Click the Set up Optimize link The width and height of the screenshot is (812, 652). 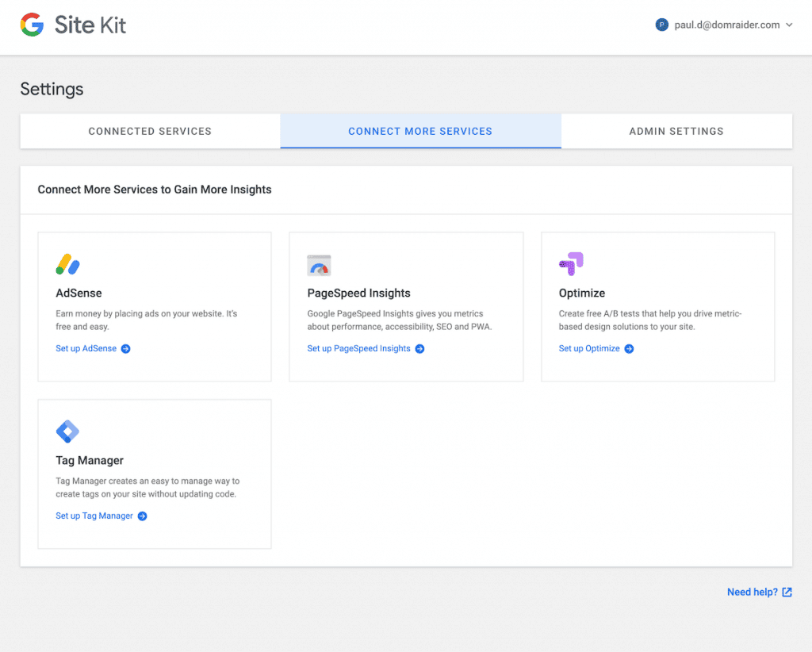589,348
